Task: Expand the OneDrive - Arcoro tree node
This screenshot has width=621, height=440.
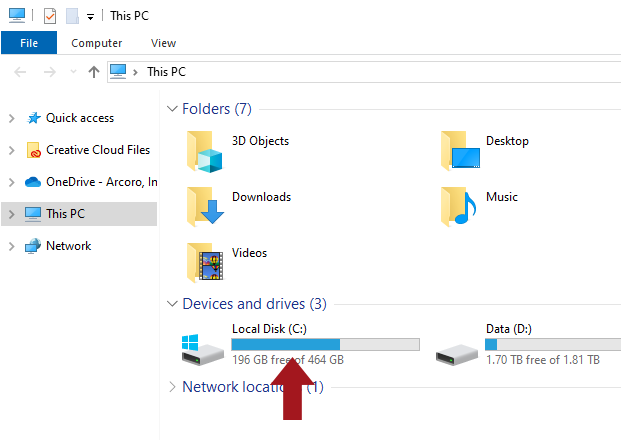Action: click(11, 182)
